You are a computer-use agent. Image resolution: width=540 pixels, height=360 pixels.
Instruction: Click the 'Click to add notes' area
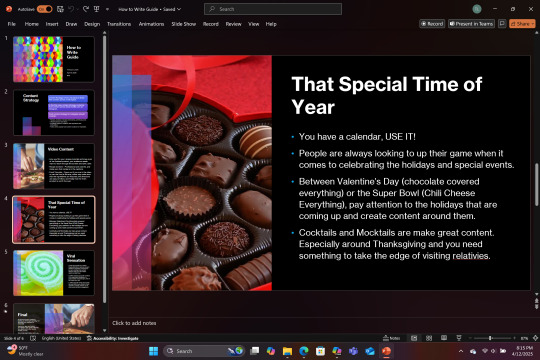[134, 323]
